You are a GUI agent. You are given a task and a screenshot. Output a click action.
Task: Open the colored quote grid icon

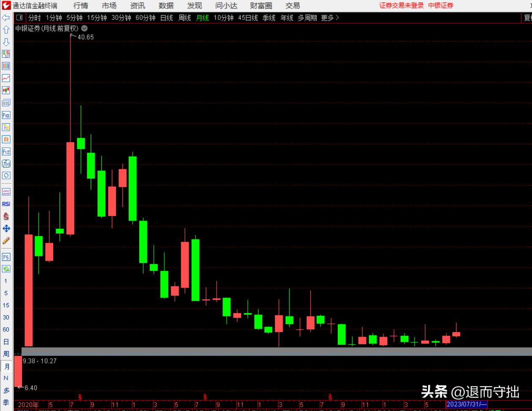(x=6, y=66)
